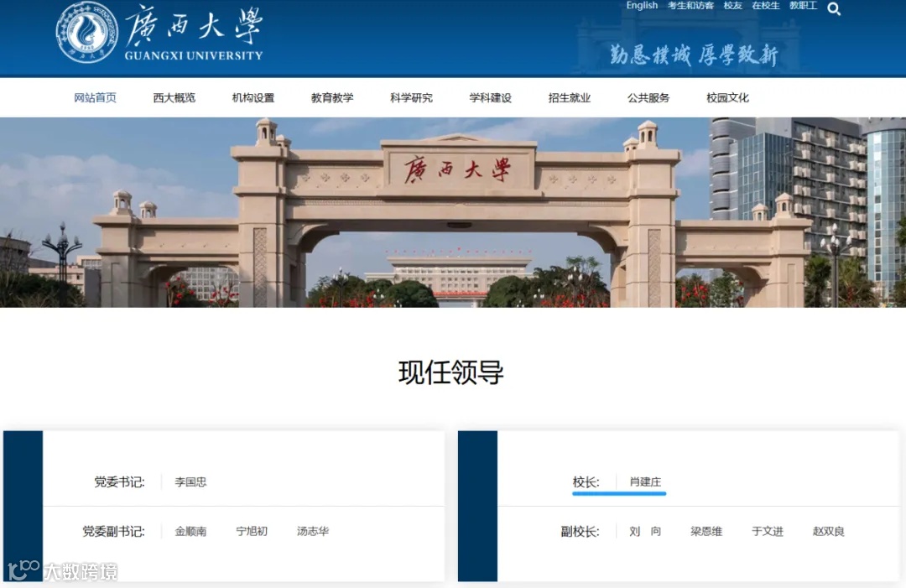Open 考生和访客 top link
Viewport: 906px width, 588px height.
tap(690, 5)
